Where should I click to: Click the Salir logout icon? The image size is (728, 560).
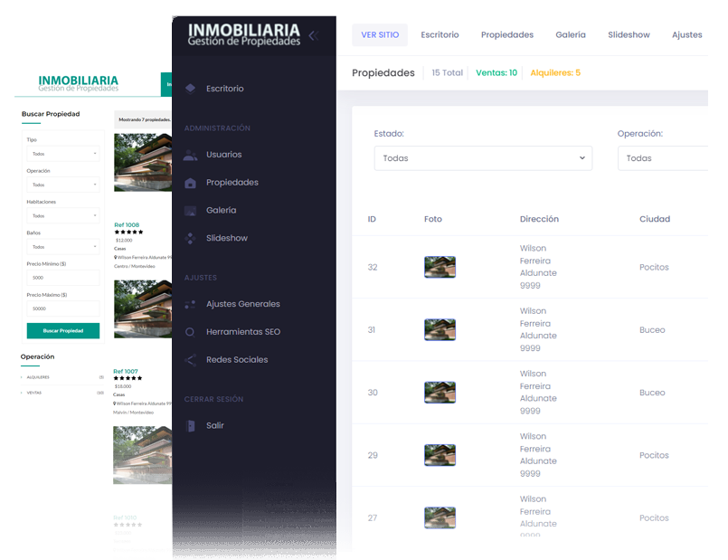coord(190,425)
